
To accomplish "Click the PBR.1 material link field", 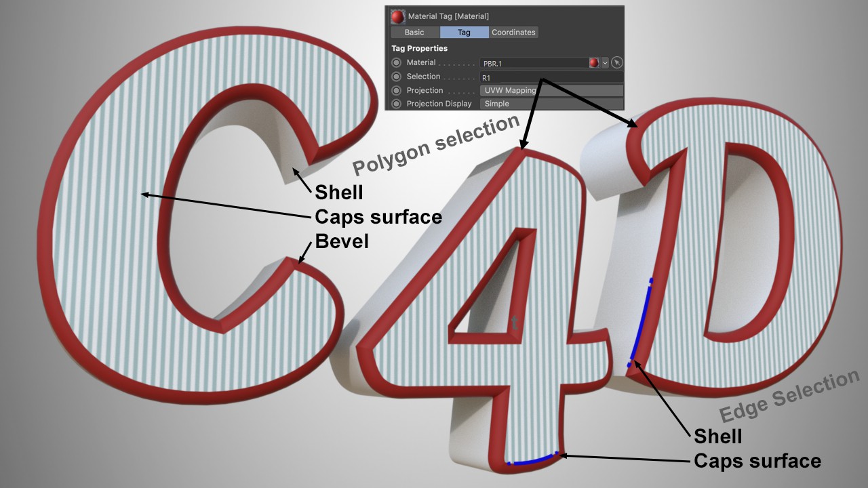I will [534, 63].
